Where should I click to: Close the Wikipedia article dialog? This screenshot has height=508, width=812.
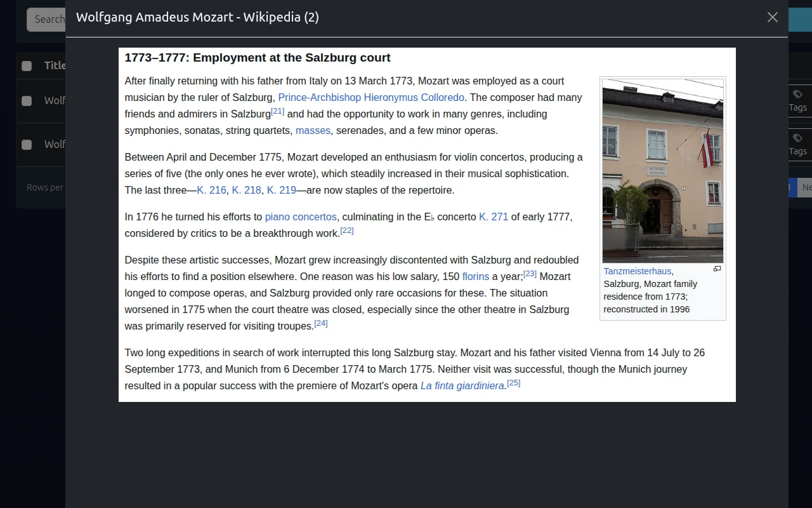click(772, 17)
